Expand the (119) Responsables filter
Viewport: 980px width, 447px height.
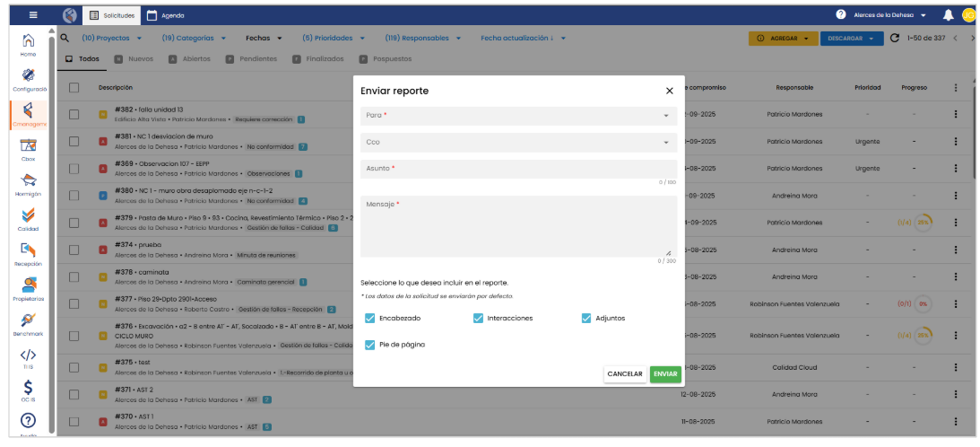coord(423,39)
